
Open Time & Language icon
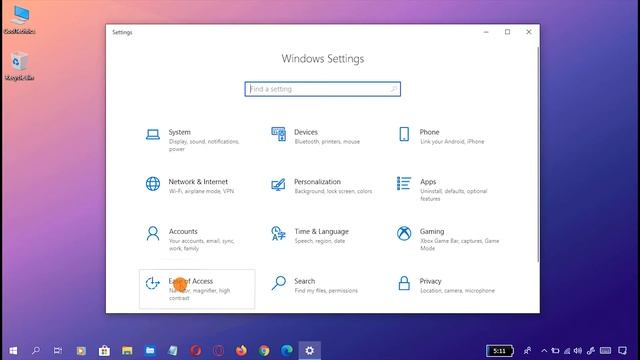tap(278, 233)
